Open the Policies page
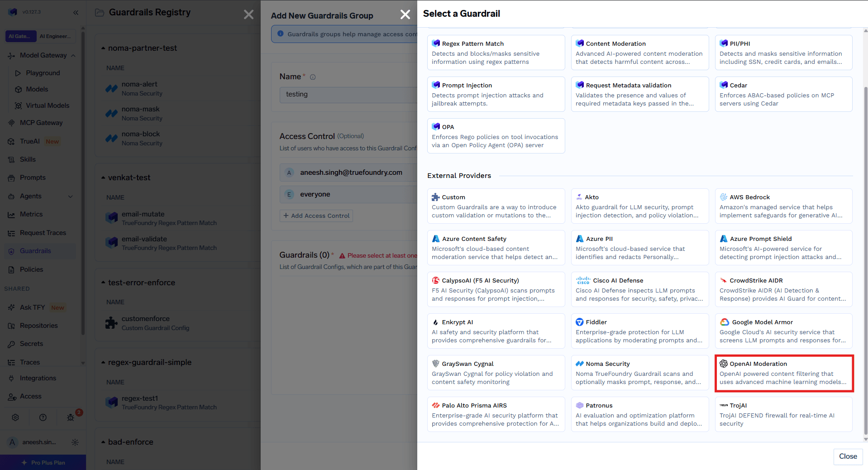The width and height of the screenshot is (868, 470). [32, 269]
